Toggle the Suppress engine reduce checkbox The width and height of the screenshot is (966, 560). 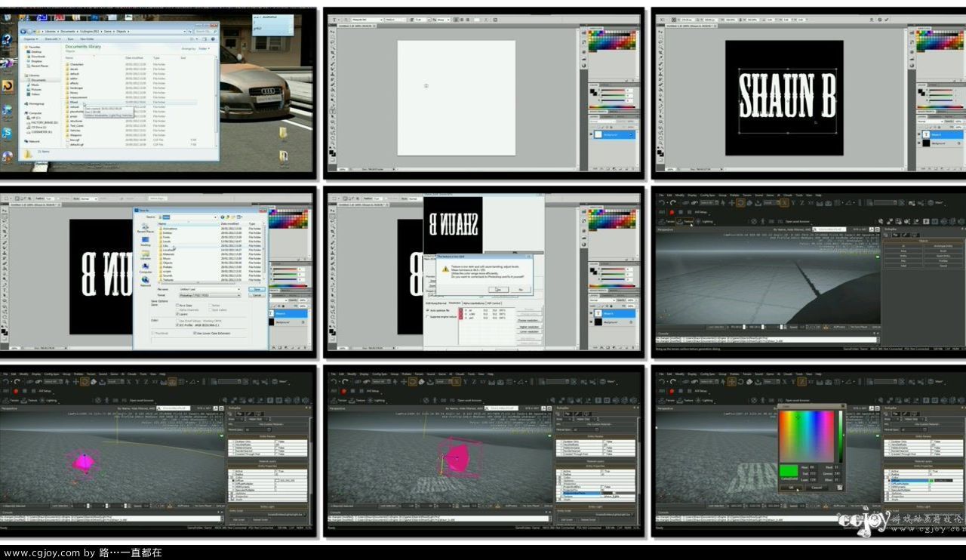(x=428, y=316)
